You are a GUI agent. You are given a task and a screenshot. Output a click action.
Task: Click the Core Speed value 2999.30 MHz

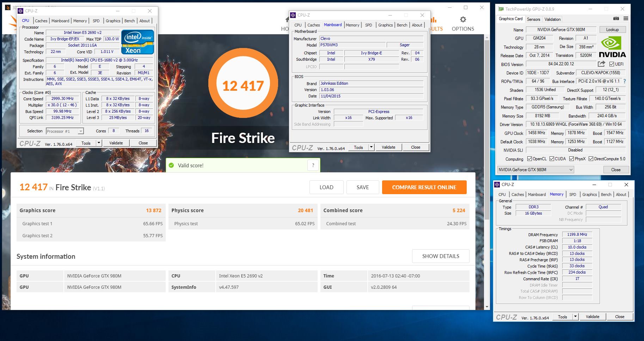pyautogui.click(x=63, y=99)
